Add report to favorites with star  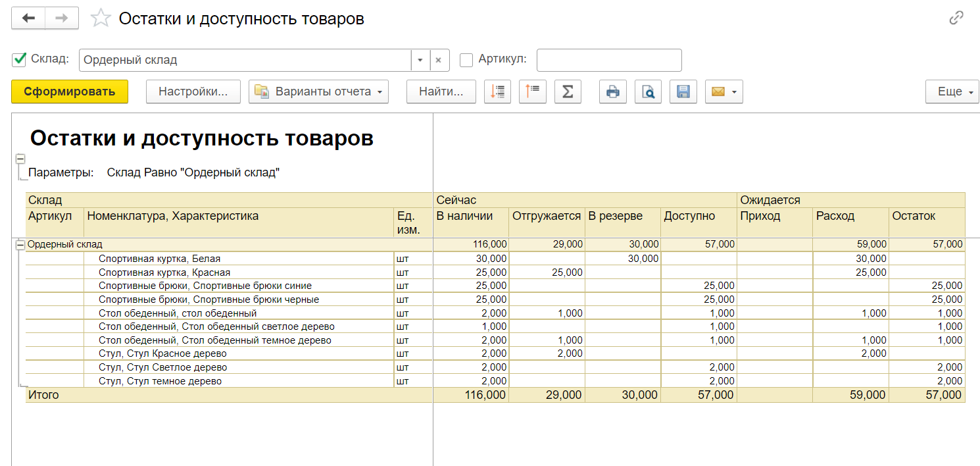click(101, 18)
